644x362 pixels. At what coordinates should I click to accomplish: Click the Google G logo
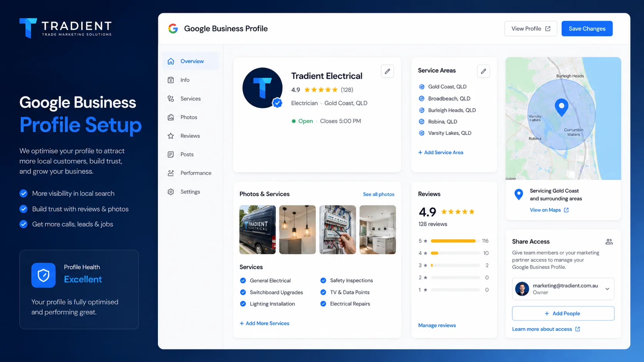pyautogui.click(x=173, y=28)
